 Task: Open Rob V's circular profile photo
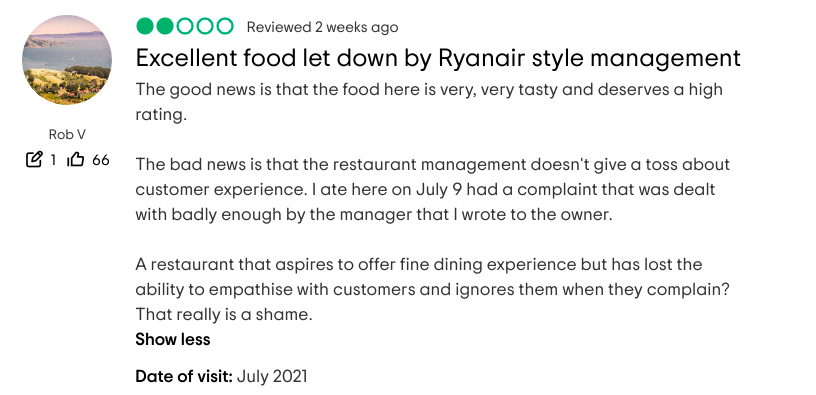click(x=67, y=60)
